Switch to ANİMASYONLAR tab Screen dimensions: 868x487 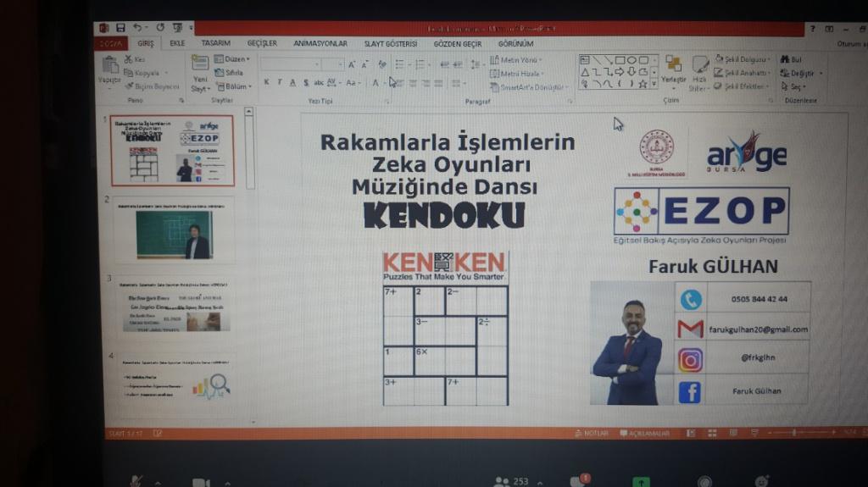pos(320,43)
